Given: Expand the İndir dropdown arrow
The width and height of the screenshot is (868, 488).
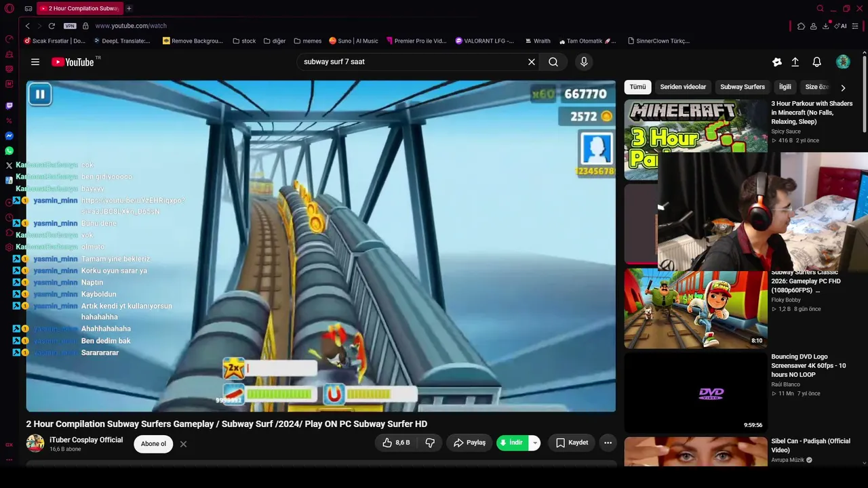Looking at the screenshot, I should click(535, 443).
